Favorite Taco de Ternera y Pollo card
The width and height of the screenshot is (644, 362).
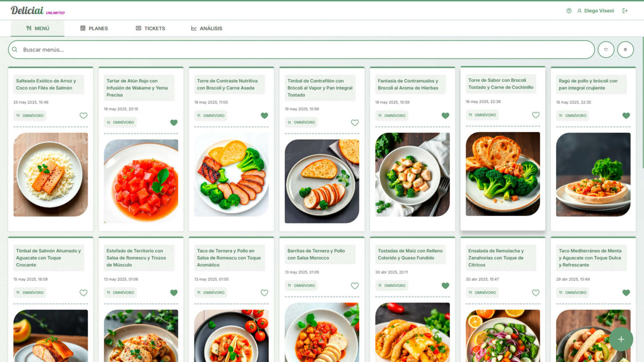264,293
